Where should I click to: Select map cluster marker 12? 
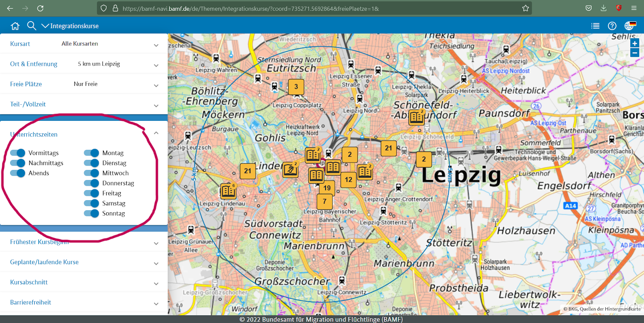point(349,180)
